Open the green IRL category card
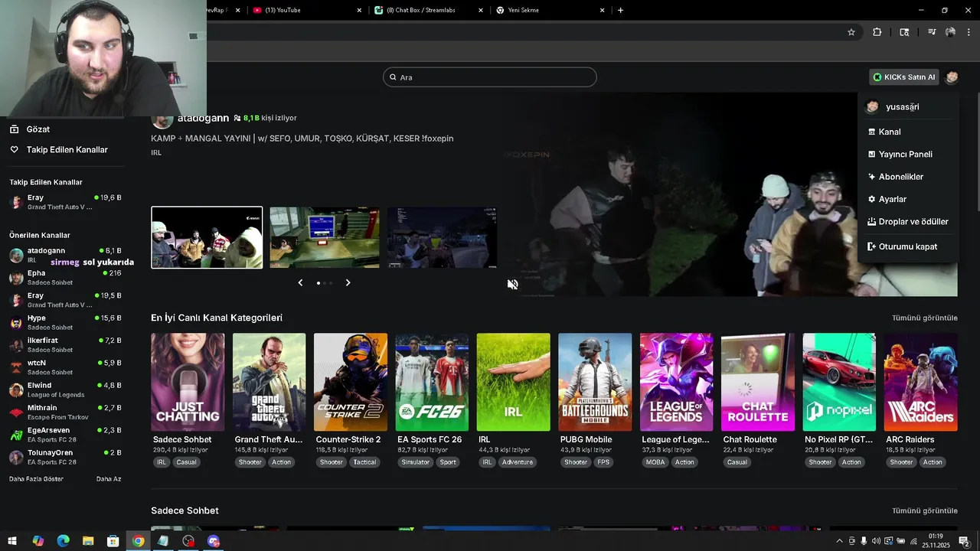 (513, 382)
